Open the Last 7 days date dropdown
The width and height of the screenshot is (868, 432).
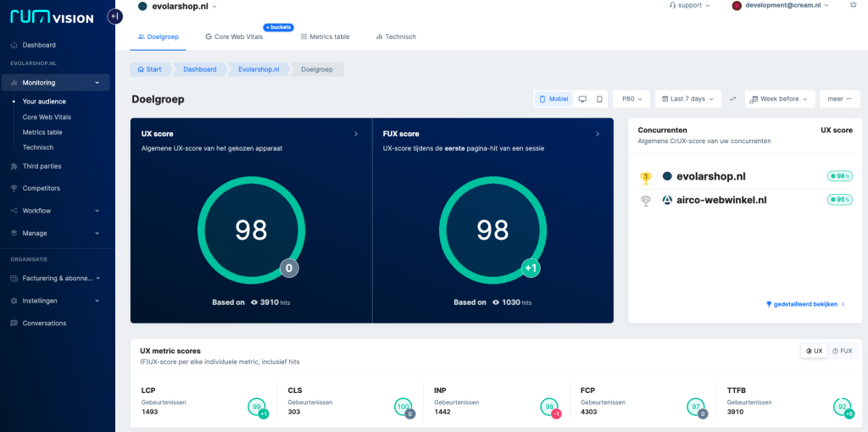[688, 99]
